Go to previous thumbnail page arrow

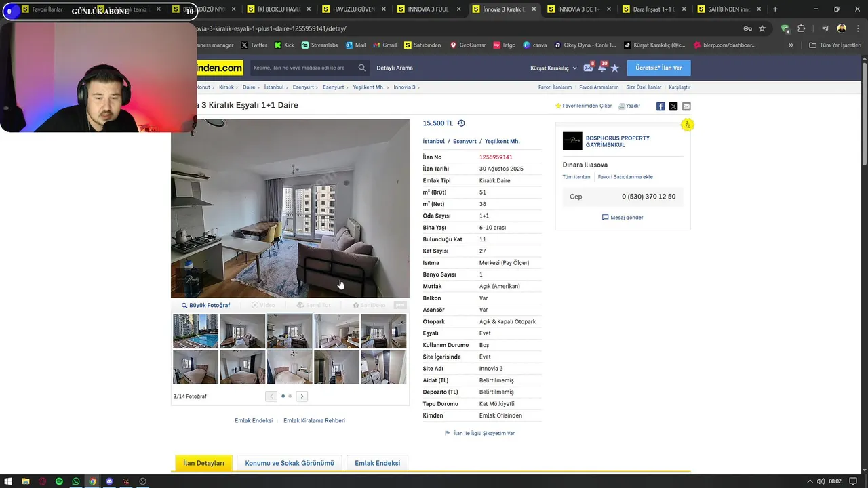271,396
